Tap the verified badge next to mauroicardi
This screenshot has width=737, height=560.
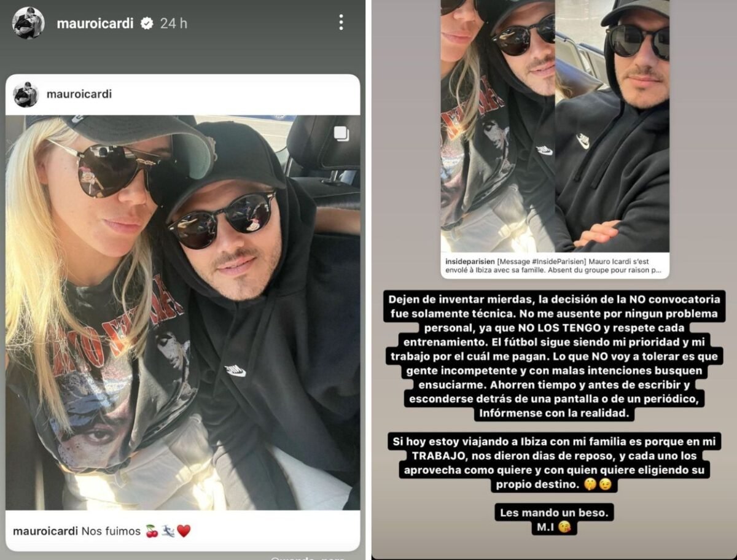click(x=147, y=23)
